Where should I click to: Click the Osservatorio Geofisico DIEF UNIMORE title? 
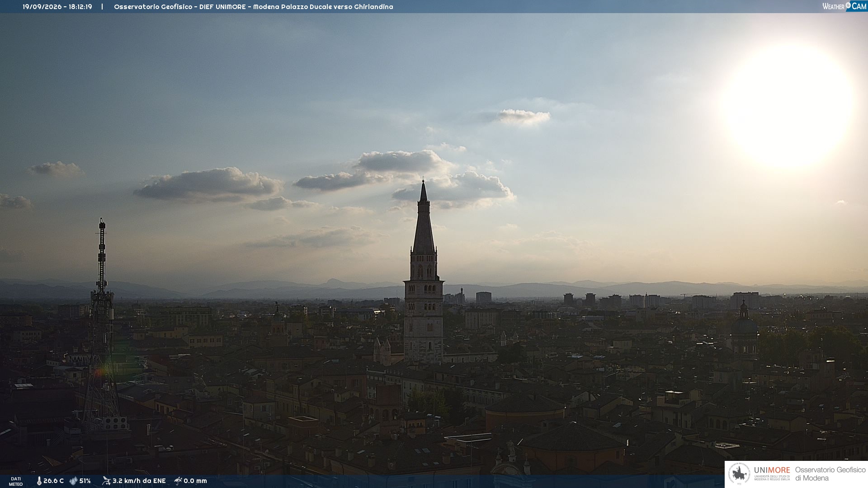[254, 7]
